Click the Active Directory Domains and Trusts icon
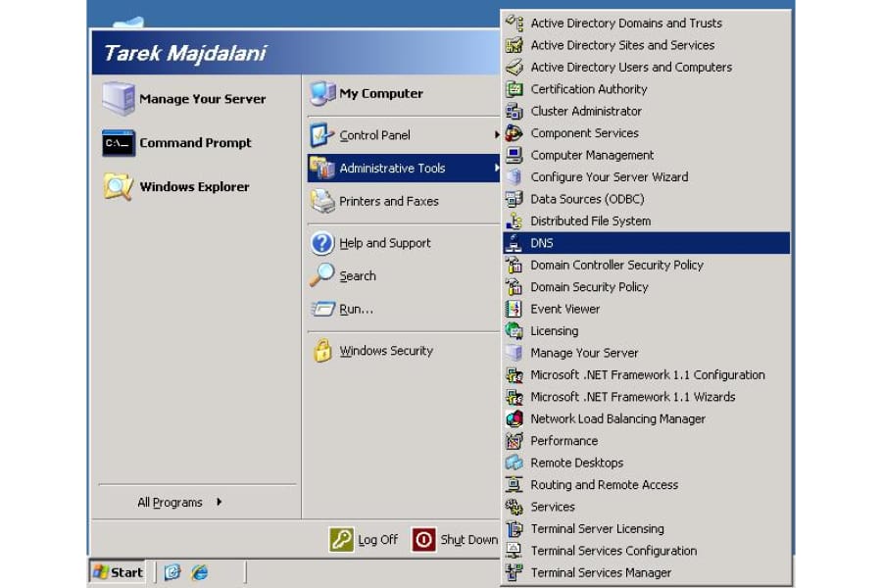This screenshot has height=588, width=882. click(514, 24)
